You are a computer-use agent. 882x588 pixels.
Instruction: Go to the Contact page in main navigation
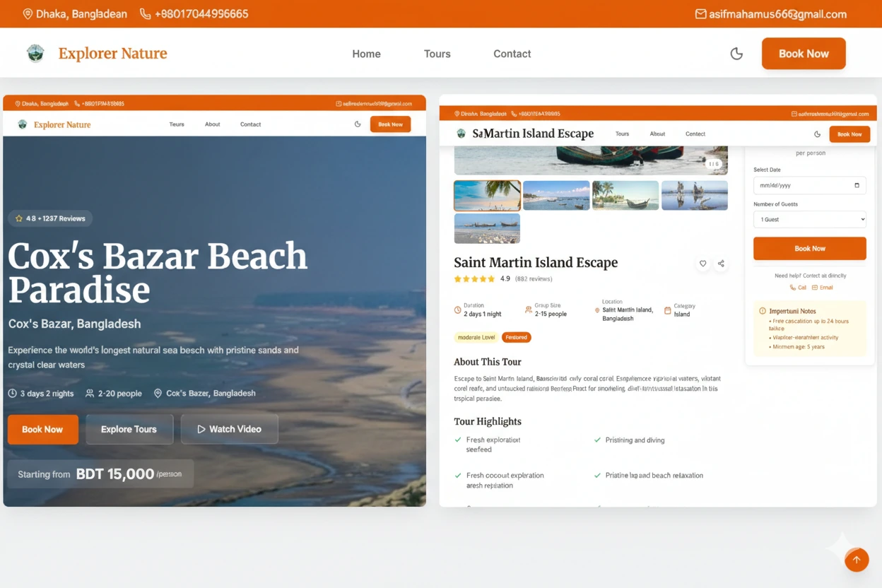tap(512, 54)
